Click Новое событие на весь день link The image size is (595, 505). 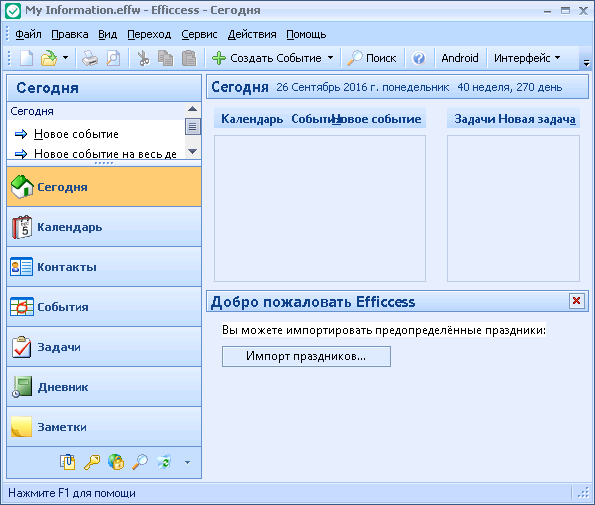[x=105, y=154]
